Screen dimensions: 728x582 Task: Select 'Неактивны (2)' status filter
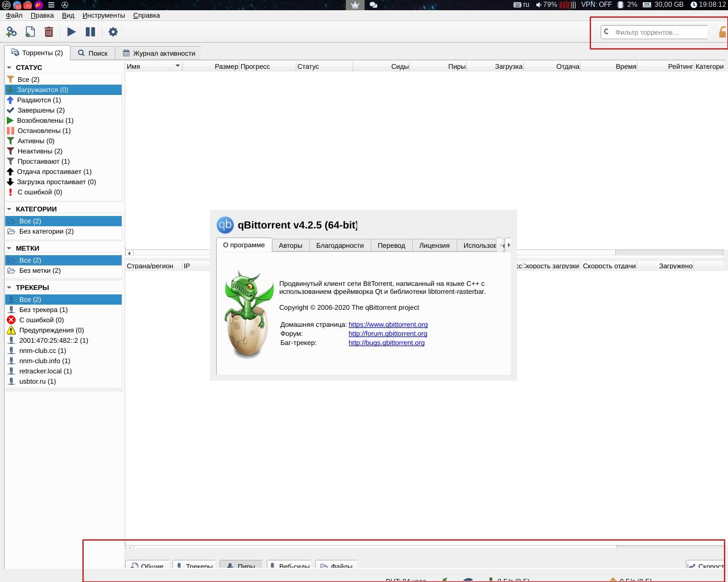[63, 151]
